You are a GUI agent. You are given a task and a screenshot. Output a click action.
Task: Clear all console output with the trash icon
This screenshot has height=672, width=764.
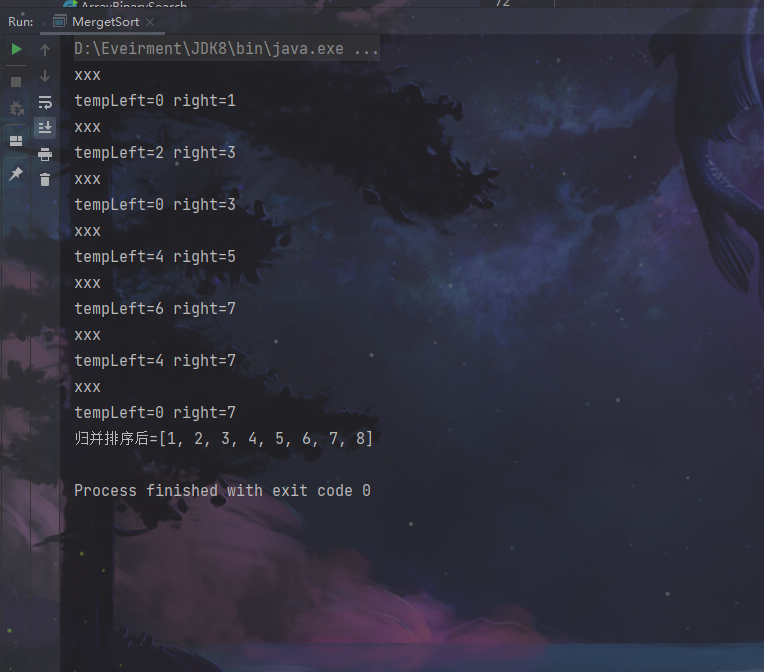tap(45, 180)
